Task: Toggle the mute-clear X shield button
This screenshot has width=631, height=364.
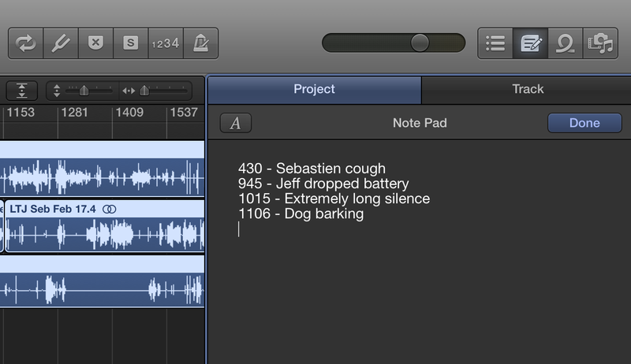Action: [95, 43]
